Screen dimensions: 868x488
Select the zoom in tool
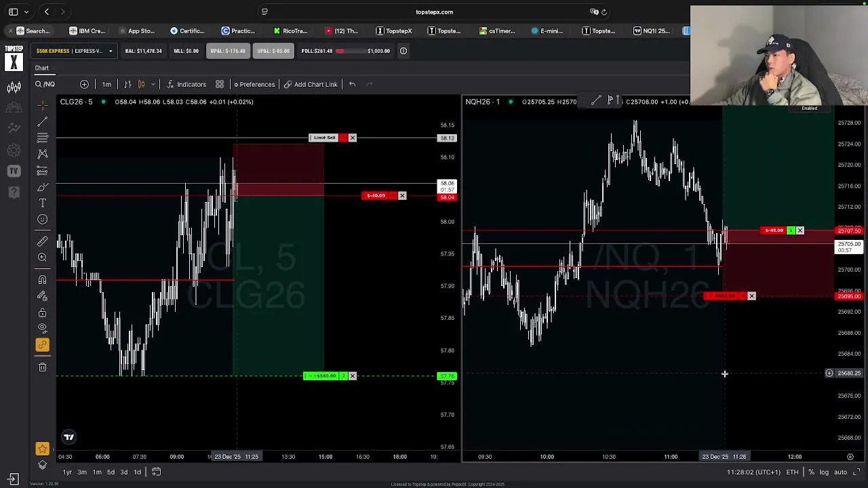(x=42, y=258)
